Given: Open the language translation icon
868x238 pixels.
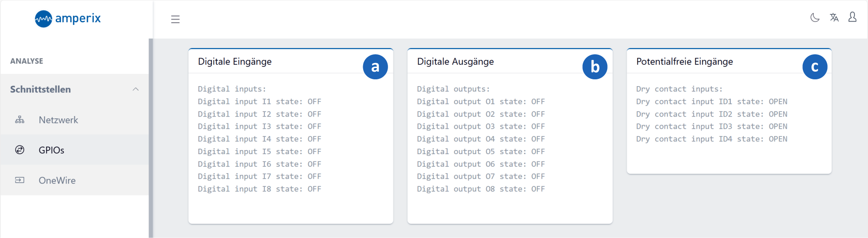Looking at the screenshot, I should point(834,18).
